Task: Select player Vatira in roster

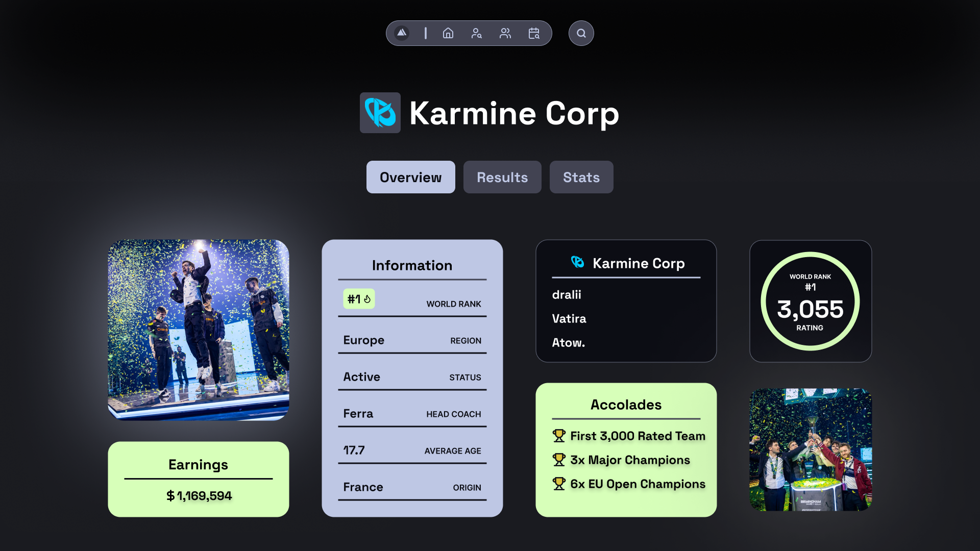Action: (x=569, y=319)
